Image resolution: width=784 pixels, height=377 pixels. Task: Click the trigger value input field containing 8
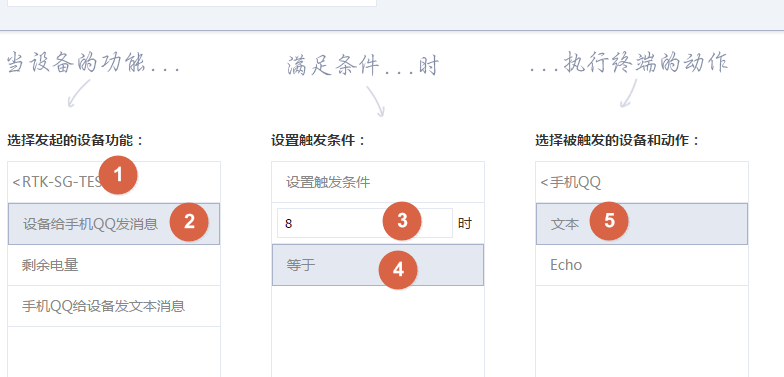pos(365,223)
